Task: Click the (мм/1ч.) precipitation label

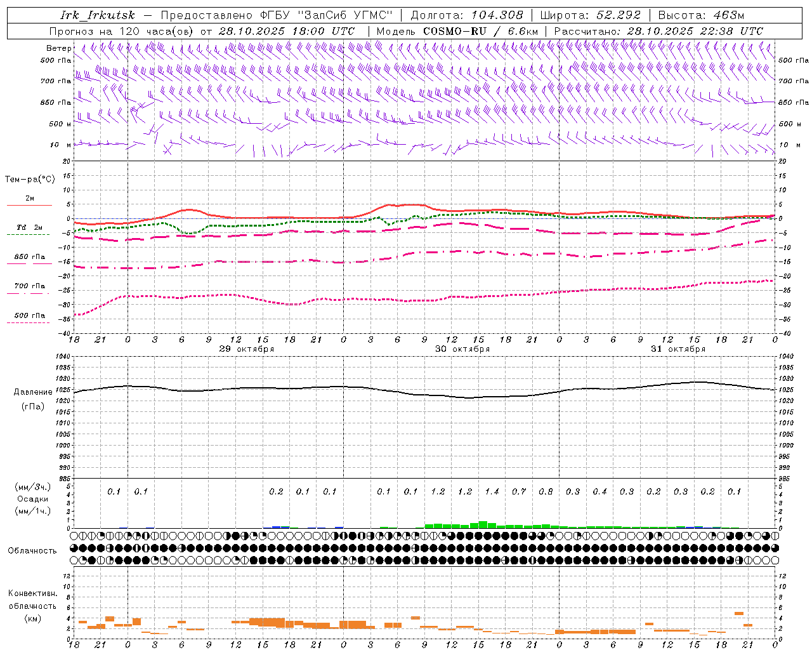Action: (x=33, y=511)
